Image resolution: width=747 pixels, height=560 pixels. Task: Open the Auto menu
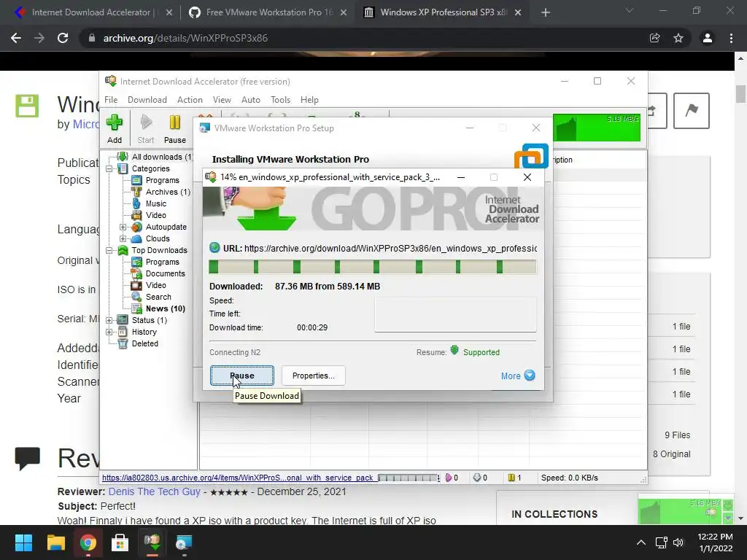(x=251, y=99)
